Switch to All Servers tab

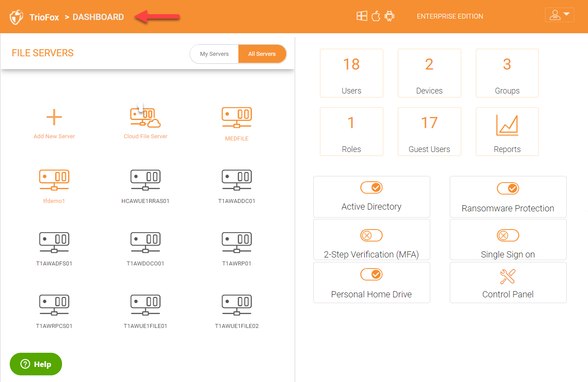tap(262, 54)
